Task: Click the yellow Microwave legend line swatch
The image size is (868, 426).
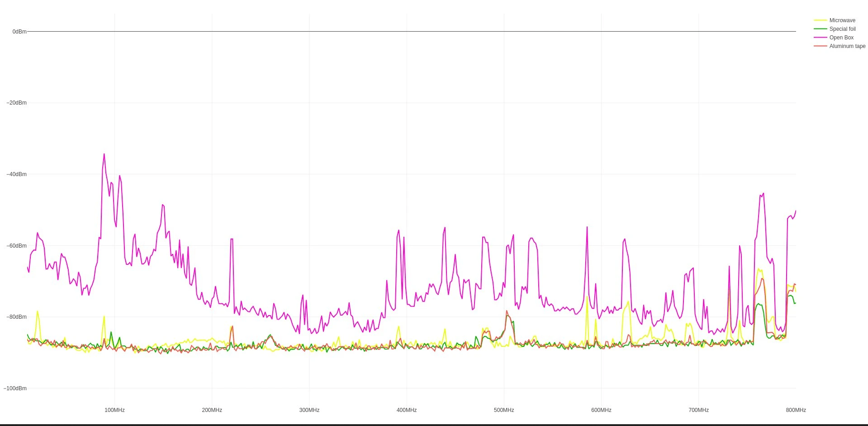Action: click(820, 20)
